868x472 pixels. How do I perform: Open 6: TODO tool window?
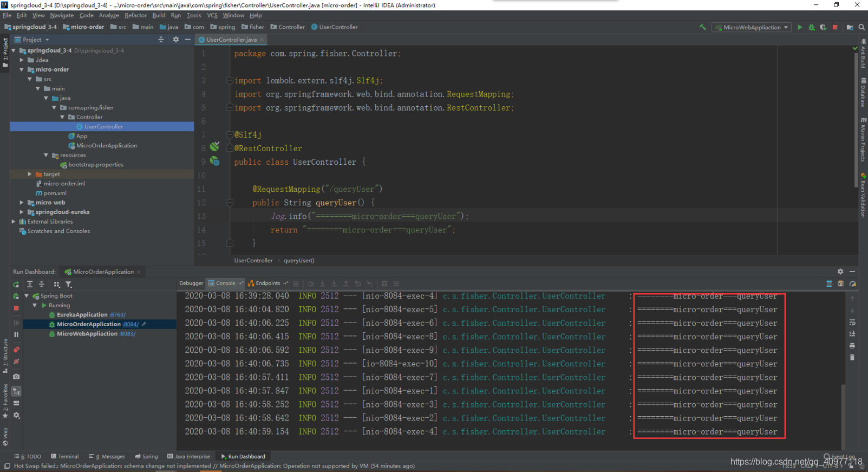point(28,456)
